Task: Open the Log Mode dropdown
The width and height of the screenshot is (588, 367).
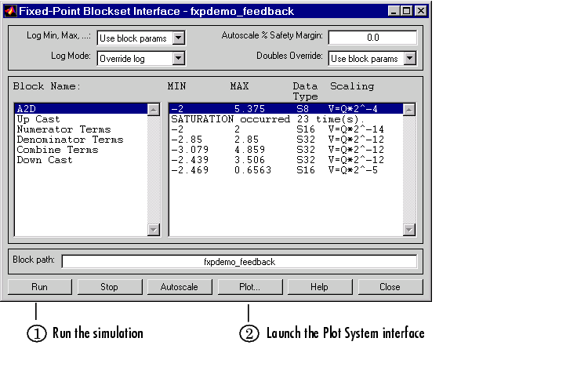Action: pos(179,58)
